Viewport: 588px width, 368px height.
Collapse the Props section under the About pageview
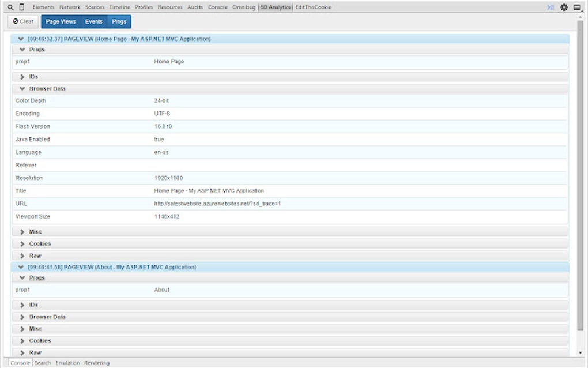[x=22, y=277]
